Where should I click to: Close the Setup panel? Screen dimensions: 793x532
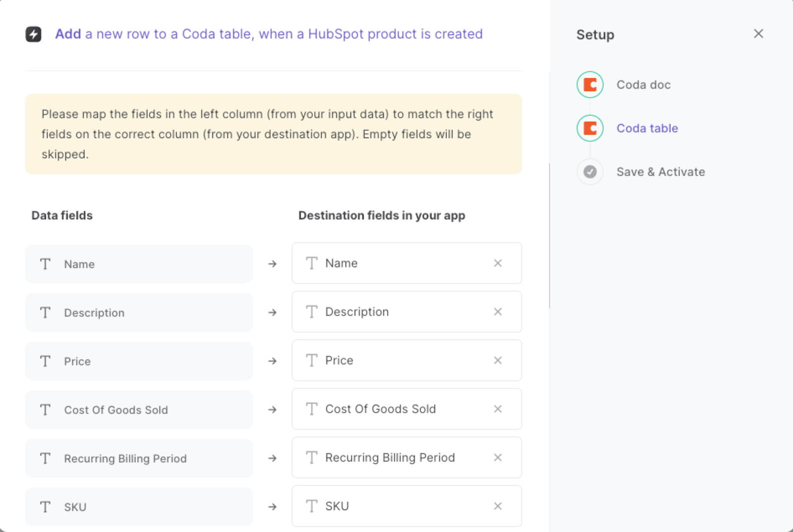click(x=758, y=34)
